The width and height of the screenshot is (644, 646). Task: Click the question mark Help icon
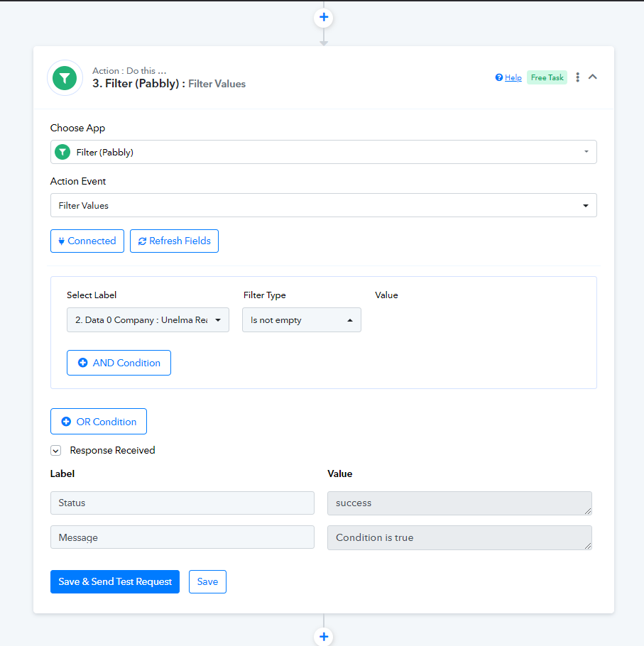(499, 77)
